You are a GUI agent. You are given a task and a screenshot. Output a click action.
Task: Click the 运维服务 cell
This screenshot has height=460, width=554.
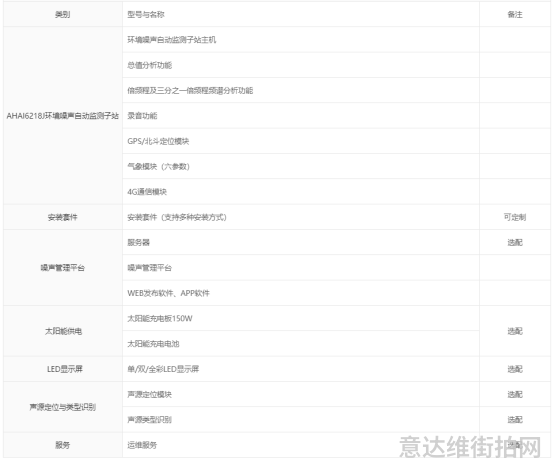[x=301, y=445]
